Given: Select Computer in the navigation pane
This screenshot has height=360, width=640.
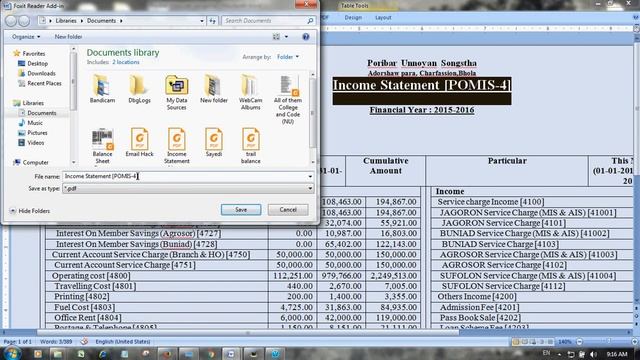Looking at the screenshot, I should click(31, 162).
